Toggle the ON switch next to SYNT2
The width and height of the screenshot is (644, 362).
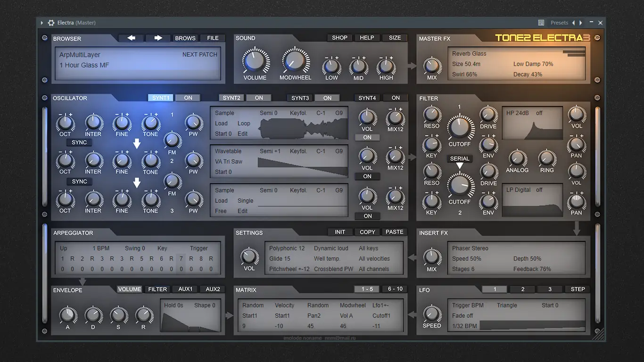259,98
